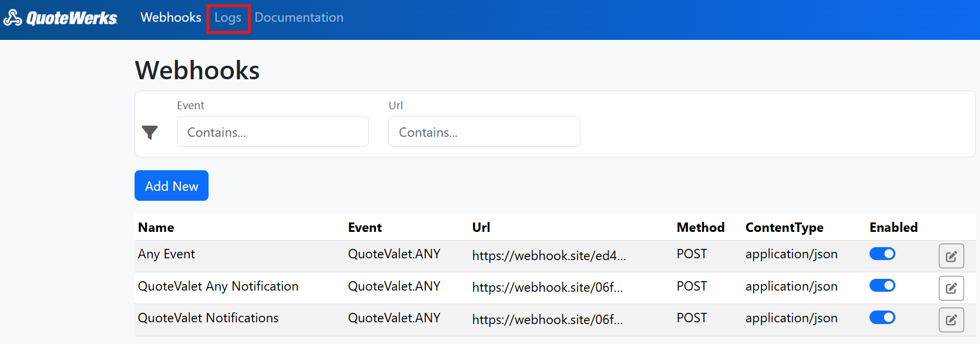Screen dimensions: 980x344
Task: Click the Event column header
Action: (365, 228)
